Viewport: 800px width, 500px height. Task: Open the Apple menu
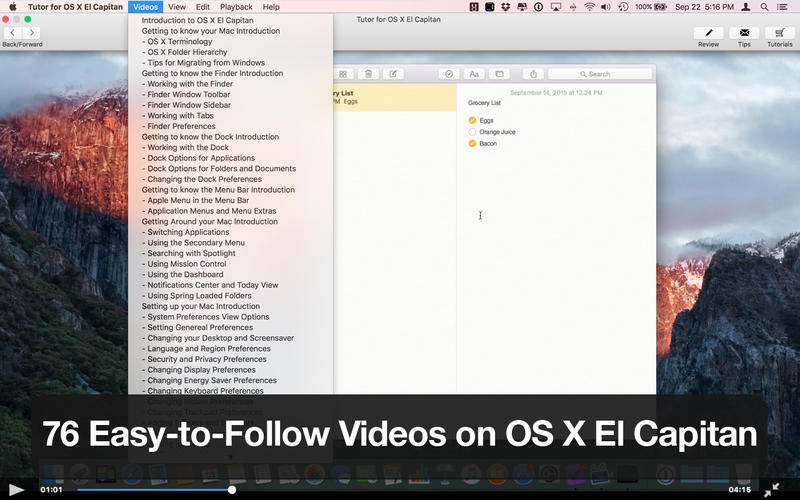click(x=13, y=7)
